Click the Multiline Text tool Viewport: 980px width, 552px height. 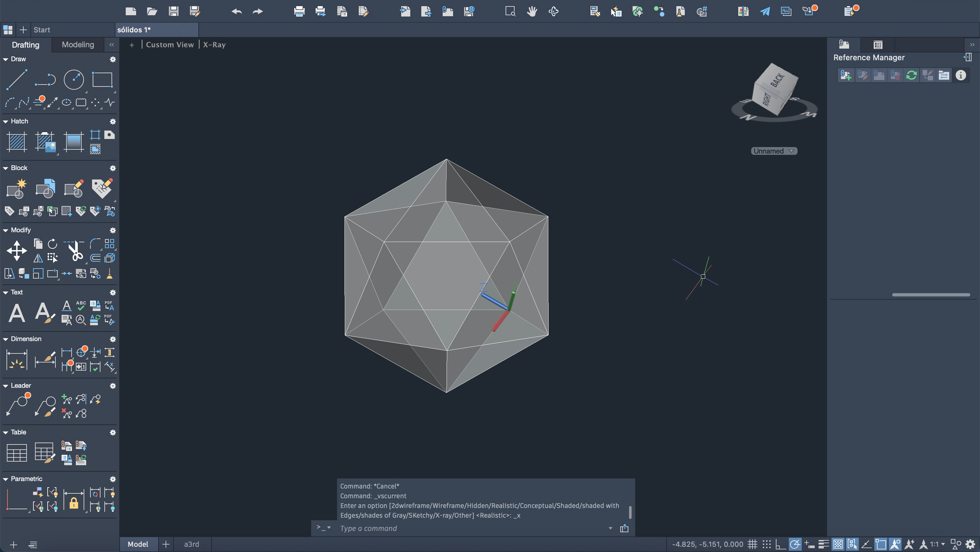click(17, 313)
